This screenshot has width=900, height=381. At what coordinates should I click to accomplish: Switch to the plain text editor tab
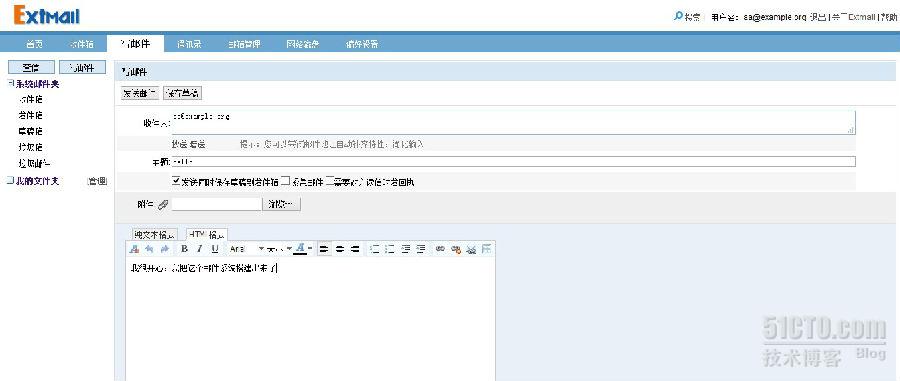(154, 235)
